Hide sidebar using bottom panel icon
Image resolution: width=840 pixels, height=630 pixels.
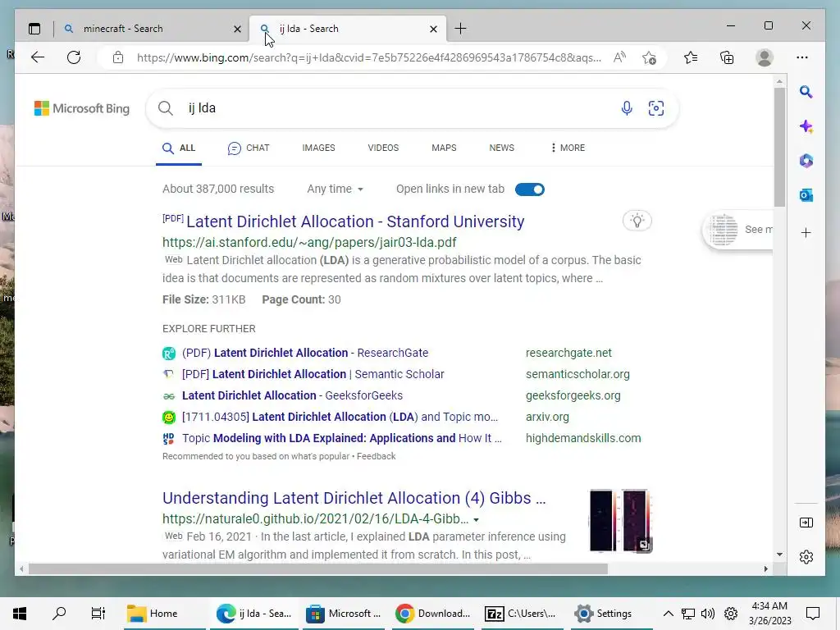[806, 523]
